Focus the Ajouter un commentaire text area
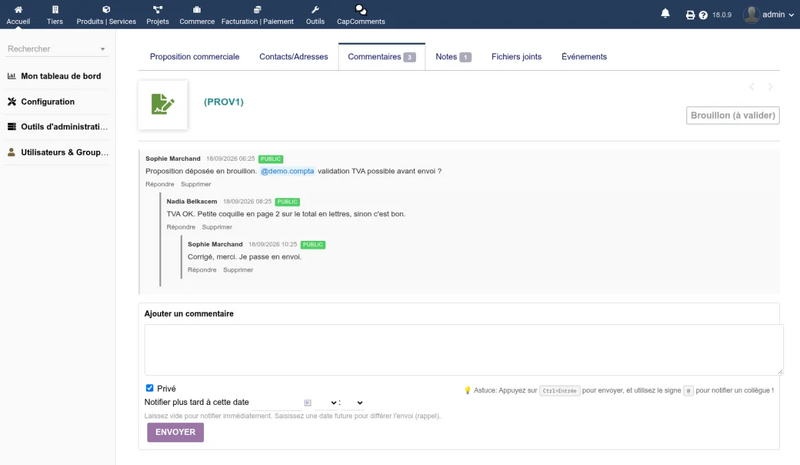Screen dimensions: 800x465 tap(464, 350)
